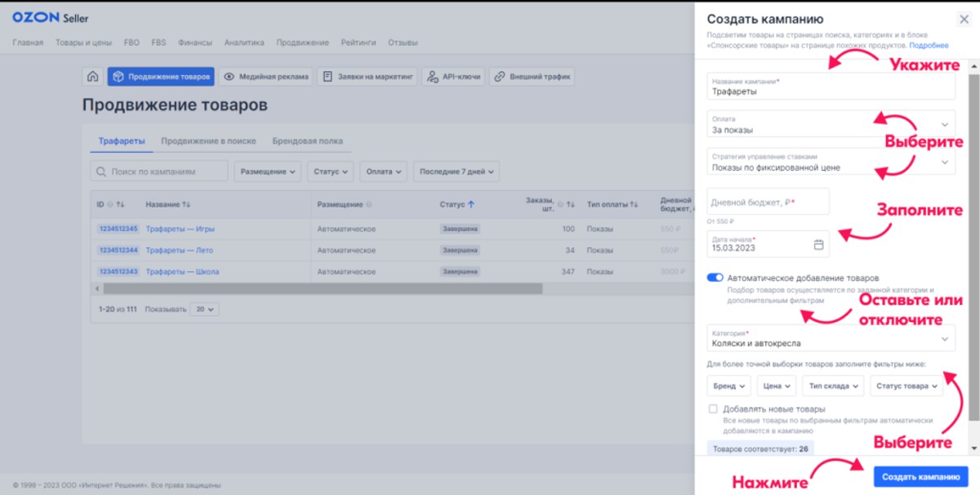
Task: Toggle the Статус column sort arrow
Action: (x=471, y=204)
